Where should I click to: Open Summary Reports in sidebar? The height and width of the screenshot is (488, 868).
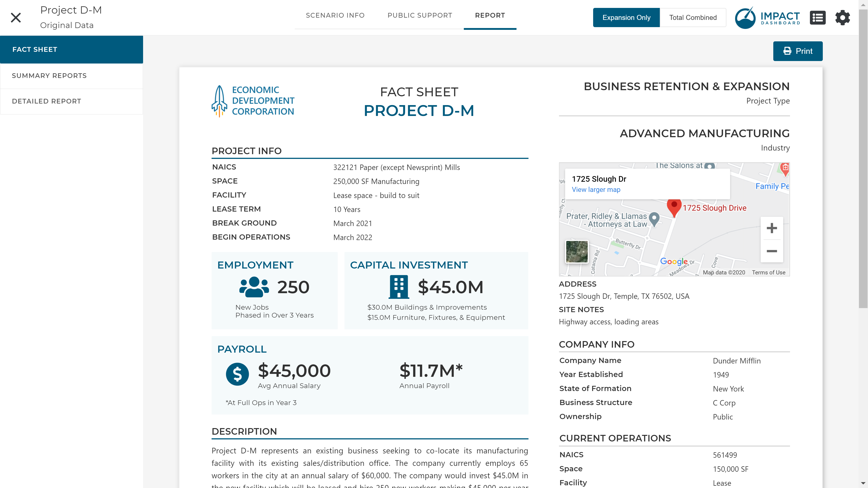point(49,75)
